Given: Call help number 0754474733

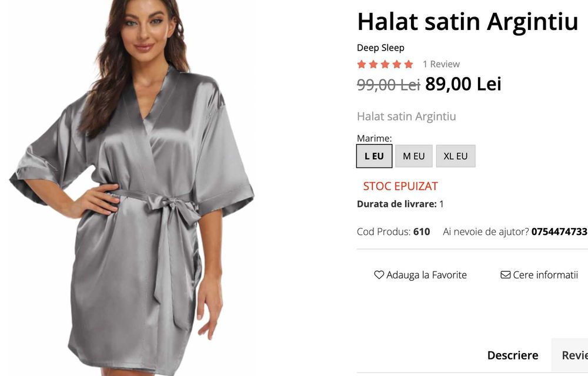Looking at the screenshot, I should click(559, 231).
